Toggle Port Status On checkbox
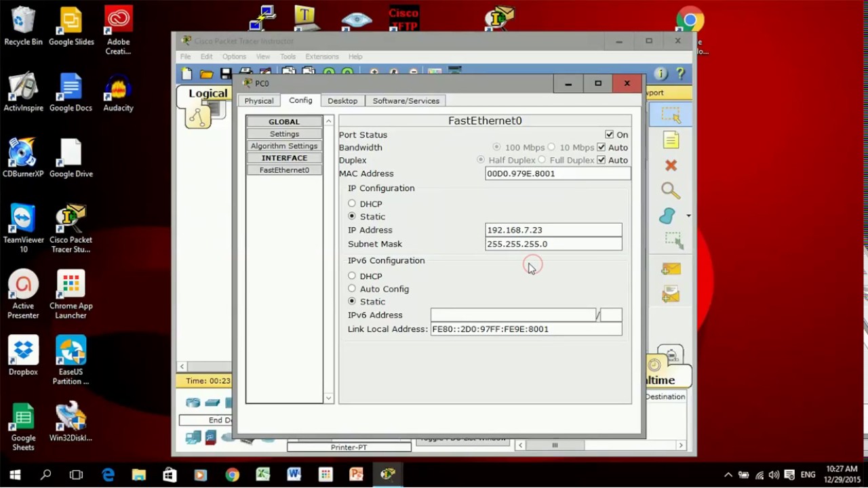Screen dimensions: 868x488 pyautogui.click(x=609, y=135)
